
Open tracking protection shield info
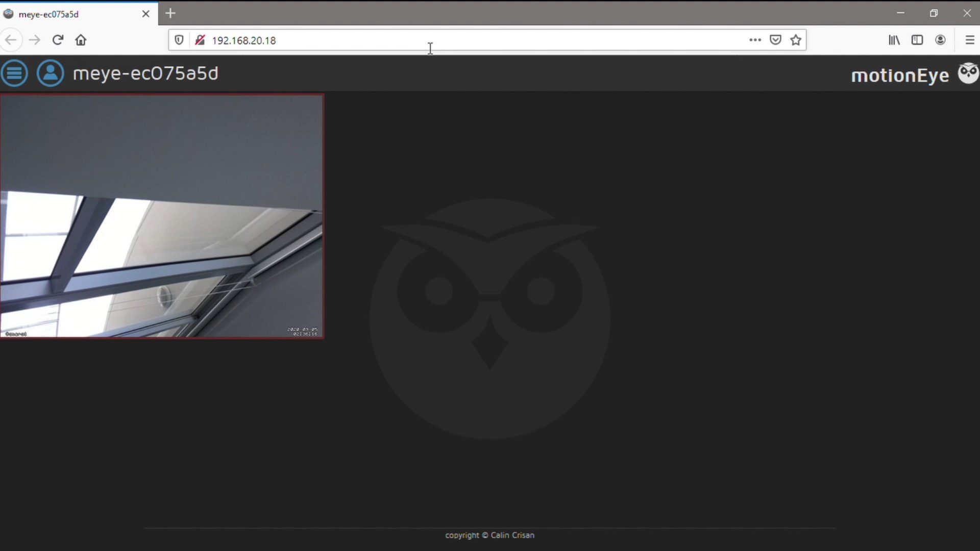point(179,40)
